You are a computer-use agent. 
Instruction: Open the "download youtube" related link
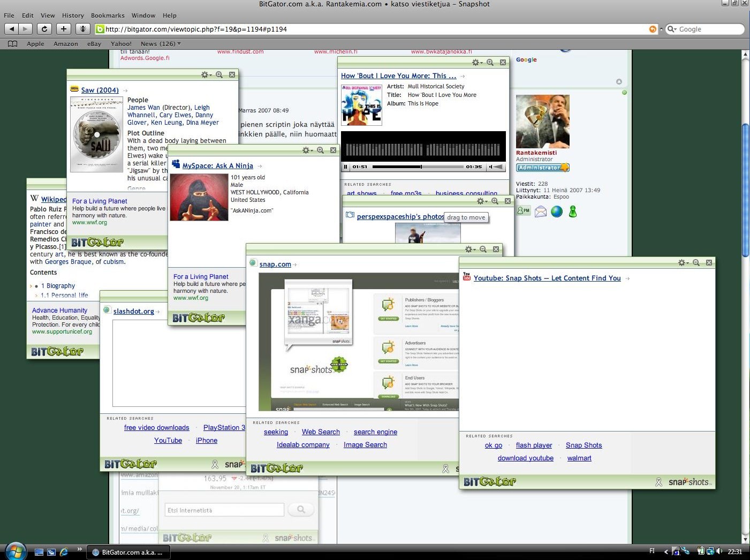tap(525, 458)
